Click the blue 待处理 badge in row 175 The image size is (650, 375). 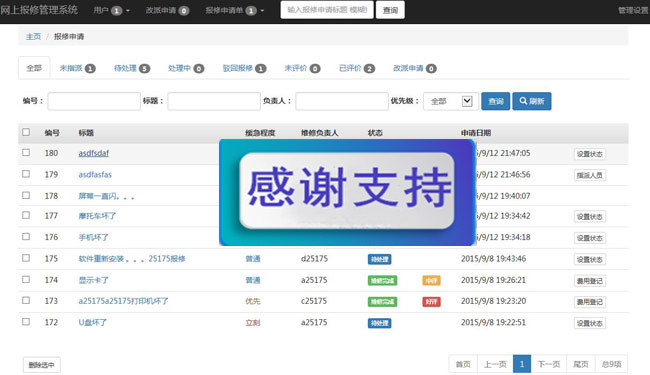379,259
